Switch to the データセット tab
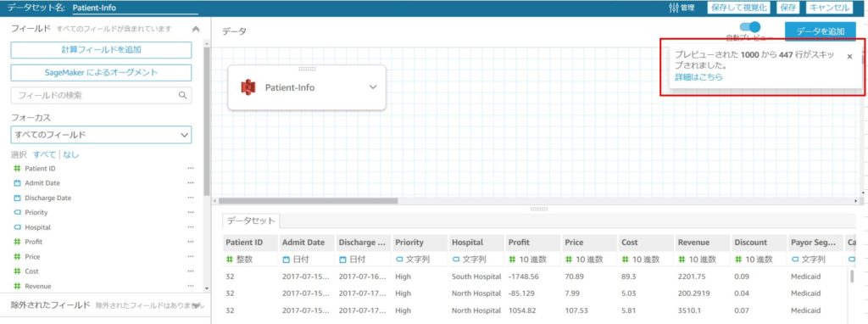 [251, 221]
